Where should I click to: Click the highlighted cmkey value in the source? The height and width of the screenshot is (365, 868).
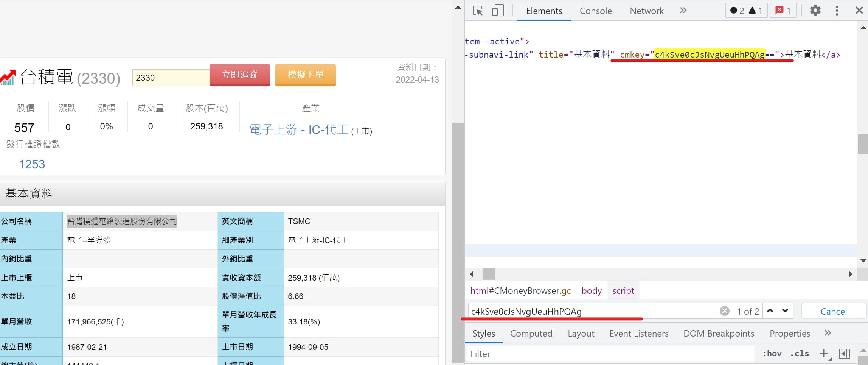point(710,55)
